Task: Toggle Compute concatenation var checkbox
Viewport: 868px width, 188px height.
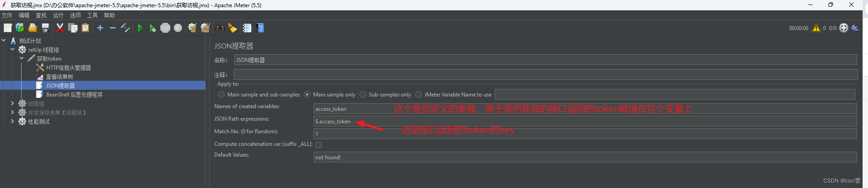Action: coord(319,145)
